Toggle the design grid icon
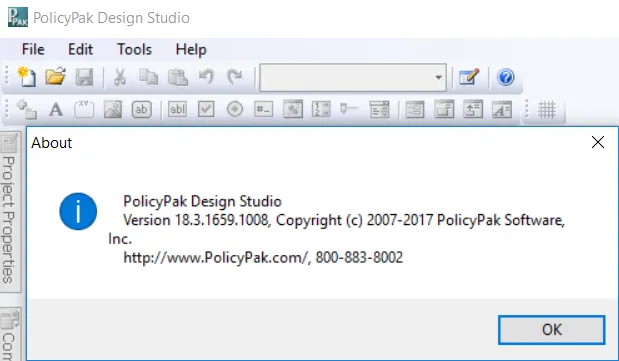Image resolution: width=619 pixels, height=361 pixels. [x=547, y=110]
